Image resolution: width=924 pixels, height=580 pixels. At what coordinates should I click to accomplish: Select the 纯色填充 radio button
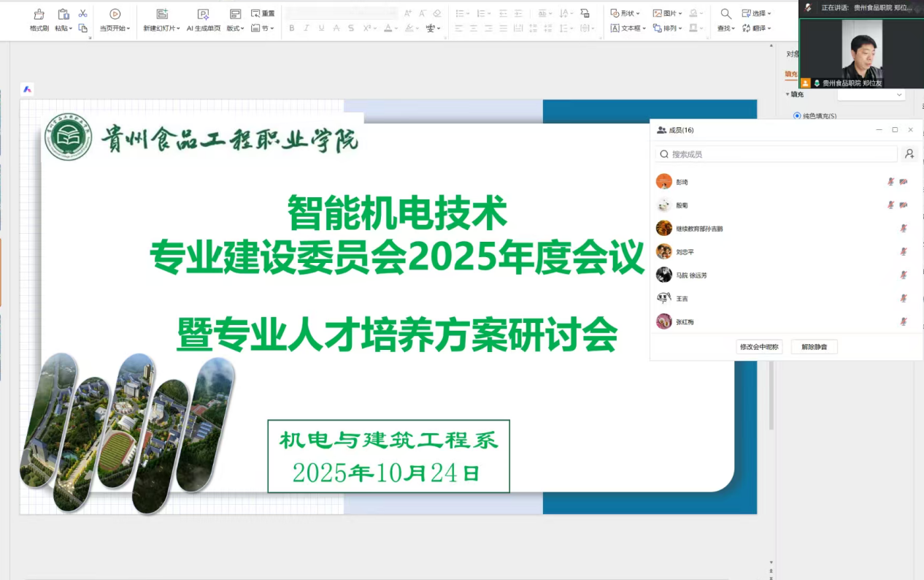pos(797,115)
